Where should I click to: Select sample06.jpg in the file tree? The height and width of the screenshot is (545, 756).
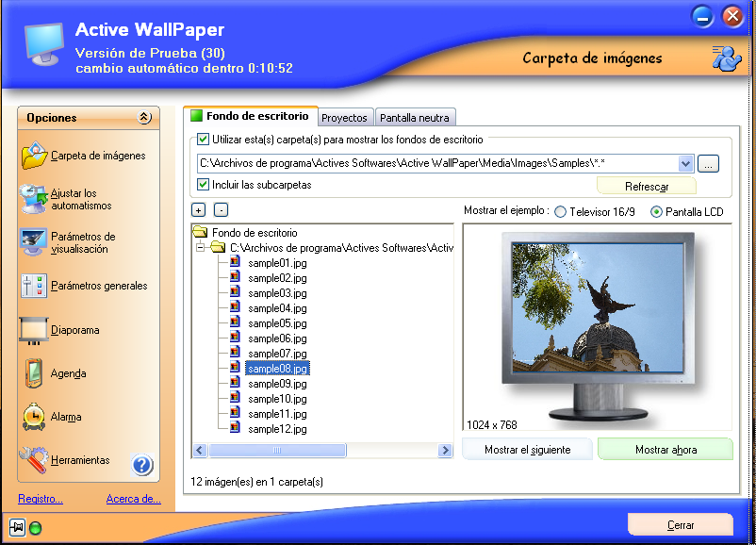click(277, 339)
